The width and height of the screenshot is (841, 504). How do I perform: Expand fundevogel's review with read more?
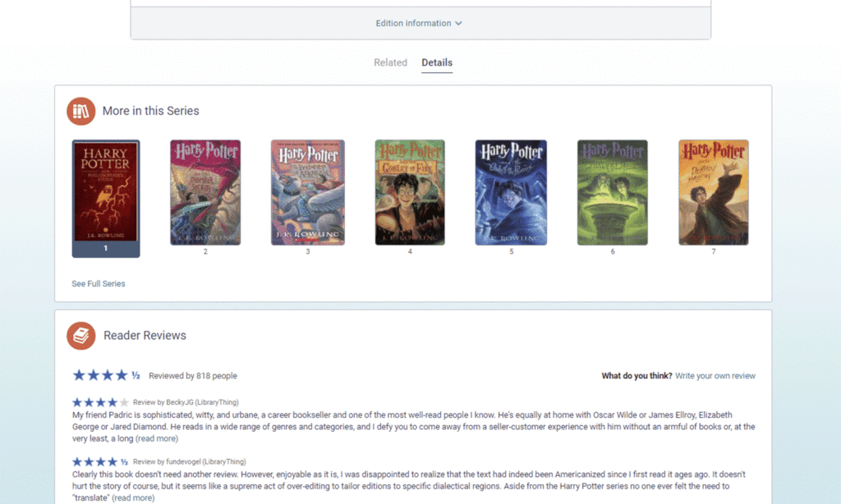(x=133, y=497)
